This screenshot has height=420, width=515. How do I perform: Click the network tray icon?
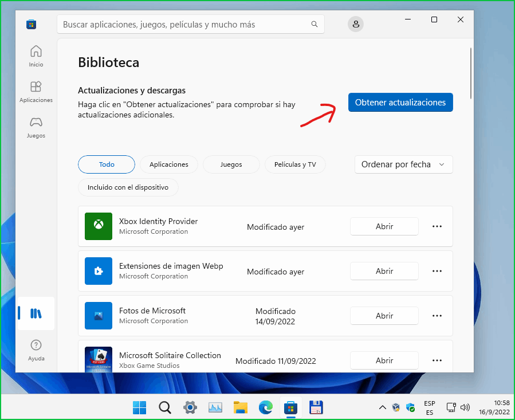[x=451, y=408]
